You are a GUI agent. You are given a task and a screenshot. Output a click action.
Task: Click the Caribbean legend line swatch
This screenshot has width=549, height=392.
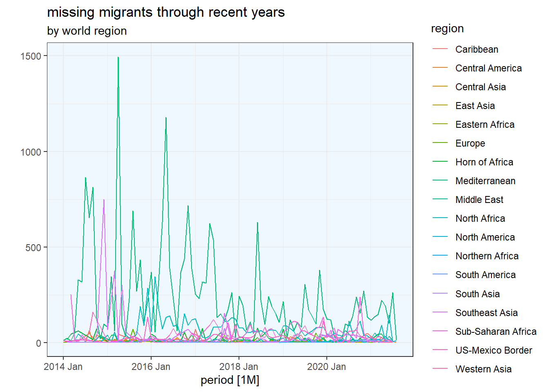(440, 49)
